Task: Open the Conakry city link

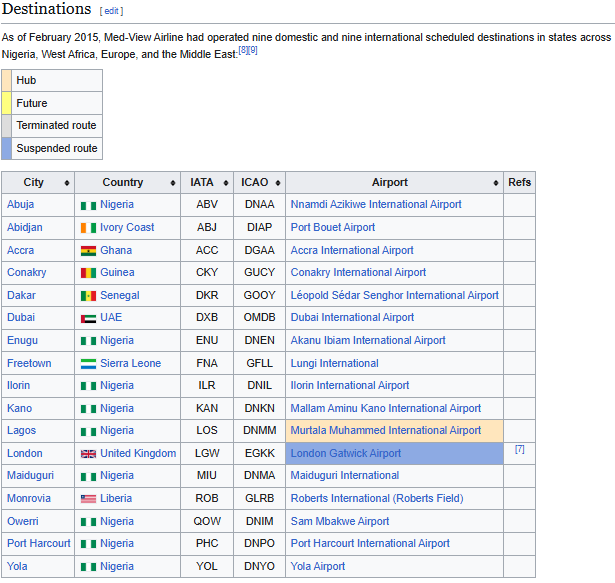Action: pyautogui.click(x=27, y=272)
